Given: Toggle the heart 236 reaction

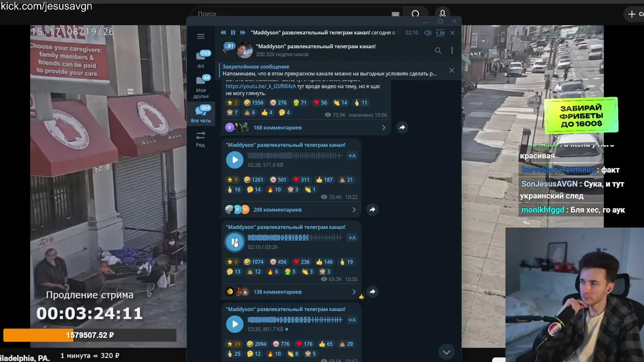Looking at the screenshot, I should coord(302,262).
